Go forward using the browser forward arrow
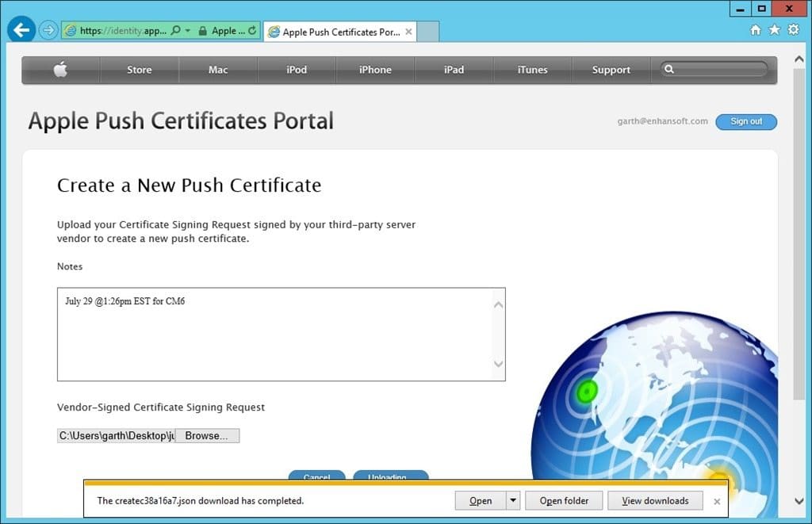Screen dimensions: 812x524 (48, 30)
